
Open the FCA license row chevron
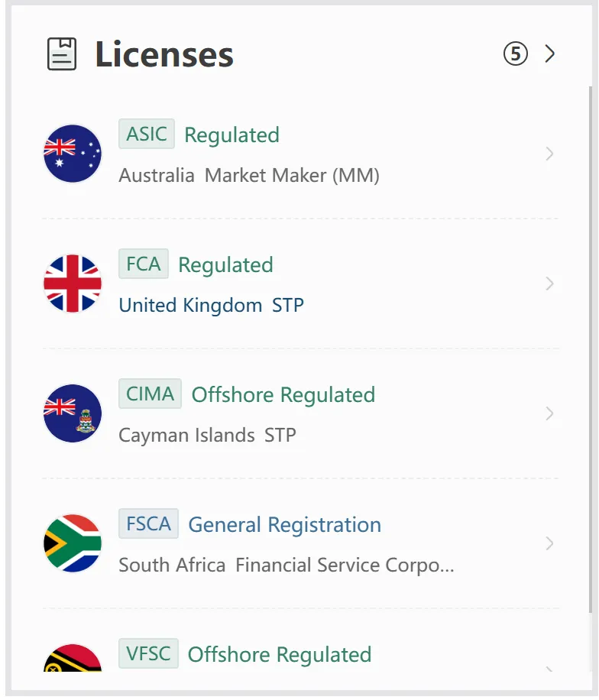tap(549, 284)
